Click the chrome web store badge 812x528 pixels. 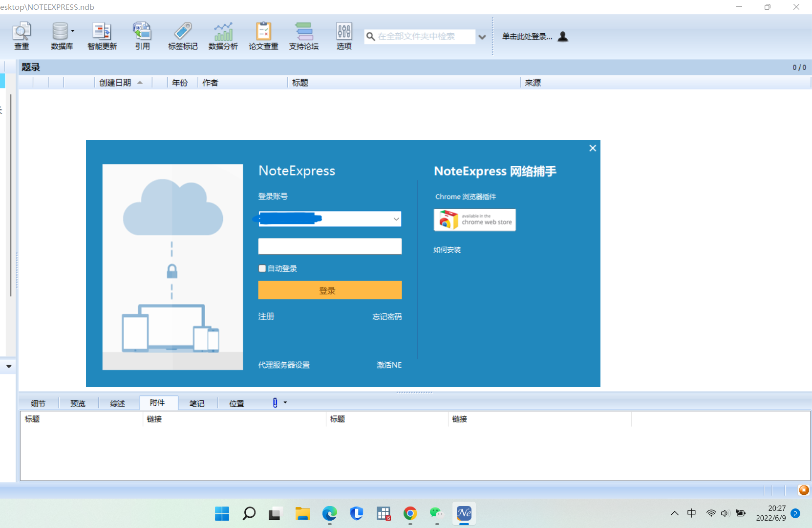474,220
